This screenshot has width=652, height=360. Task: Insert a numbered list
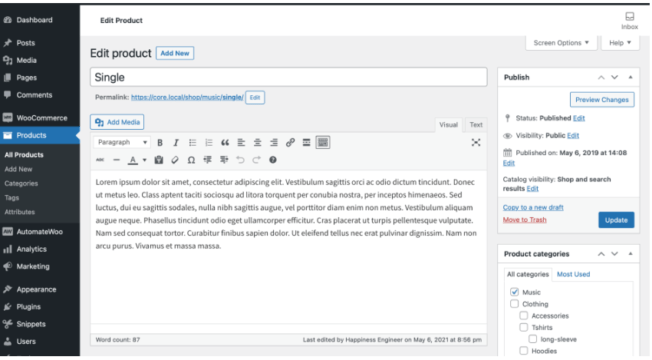point(209,143)
